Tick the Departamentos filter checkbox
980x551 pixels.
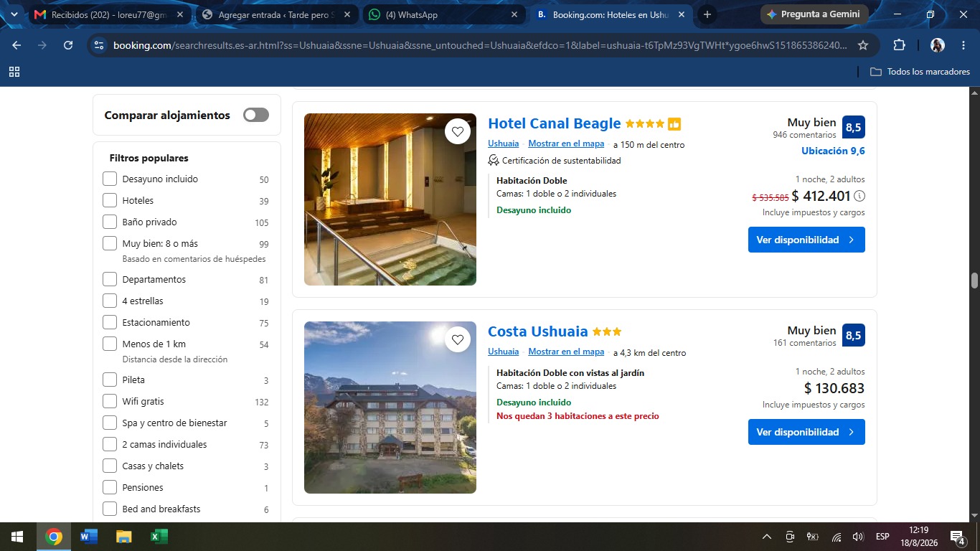(x=110, y=279)
